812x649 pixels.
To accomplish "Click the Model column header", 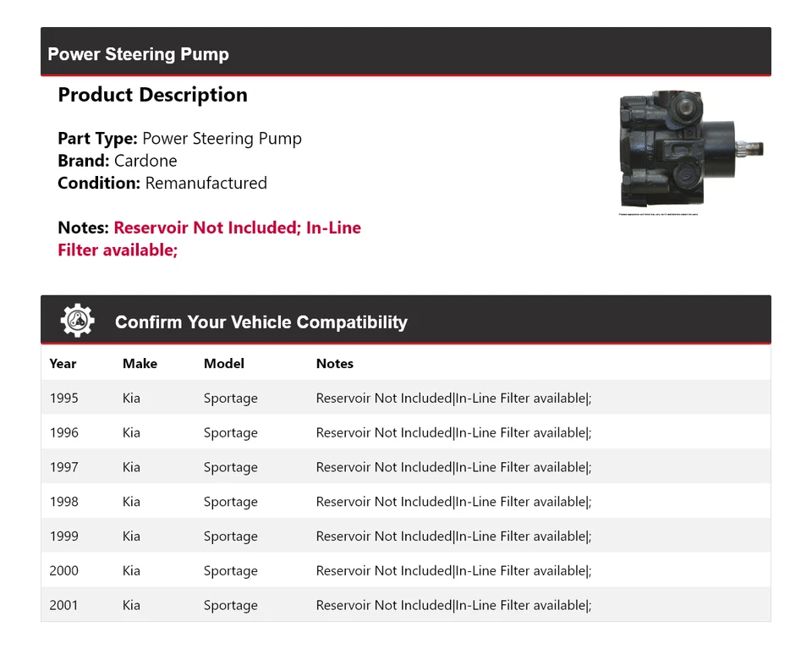I will [223, 364].
